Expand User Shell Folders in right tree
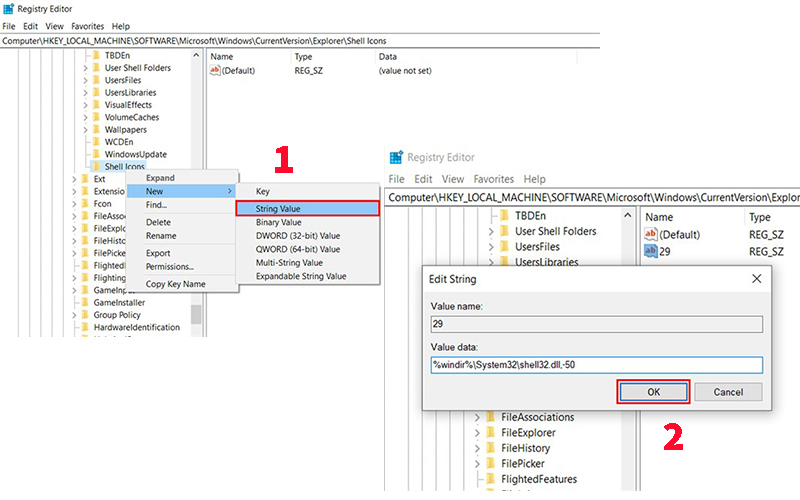800x500 pixels. 491,231
